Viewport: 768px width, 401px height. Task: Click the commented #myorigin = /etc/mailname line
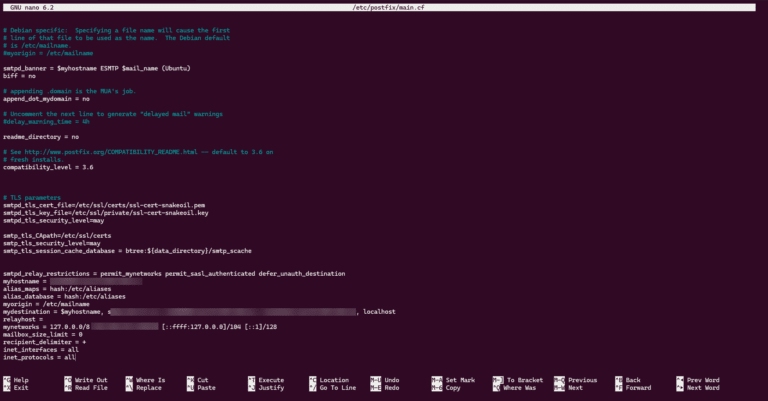(x=48, y=53)
